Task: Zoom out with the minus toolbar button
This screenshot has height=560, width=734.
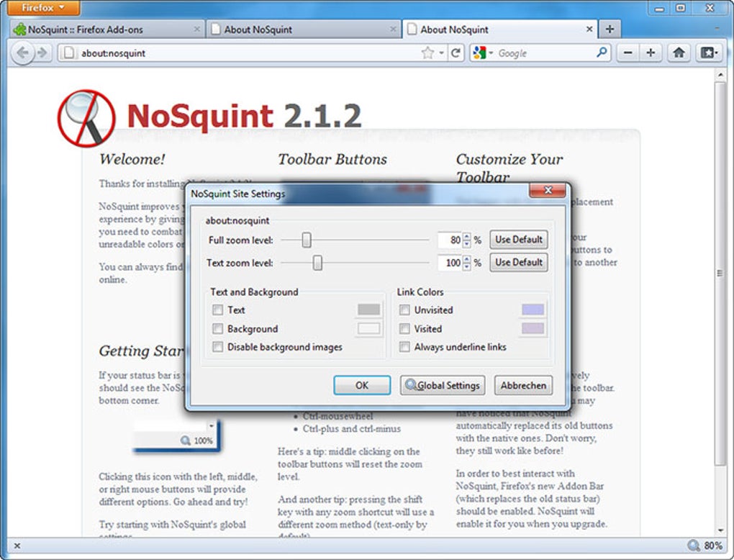Action: pyautogui.click(x=627, y=53)
